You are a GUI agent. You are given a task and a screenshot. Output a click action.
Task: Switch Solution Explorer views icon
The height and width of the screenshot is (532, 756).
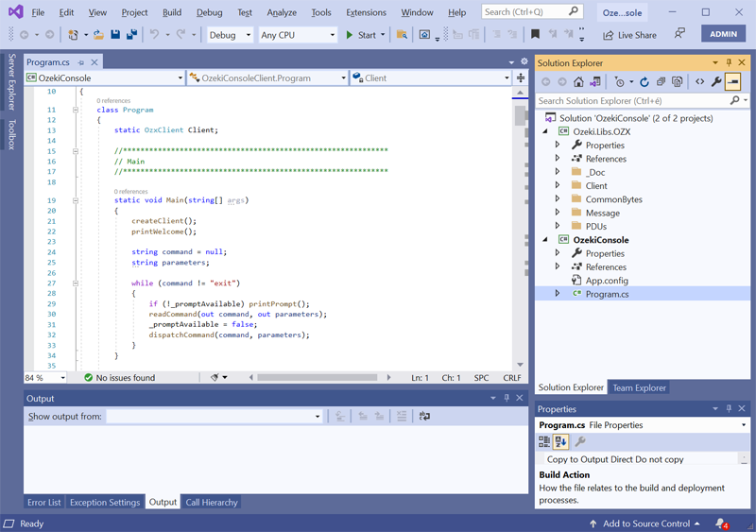(x=595, y=82)
